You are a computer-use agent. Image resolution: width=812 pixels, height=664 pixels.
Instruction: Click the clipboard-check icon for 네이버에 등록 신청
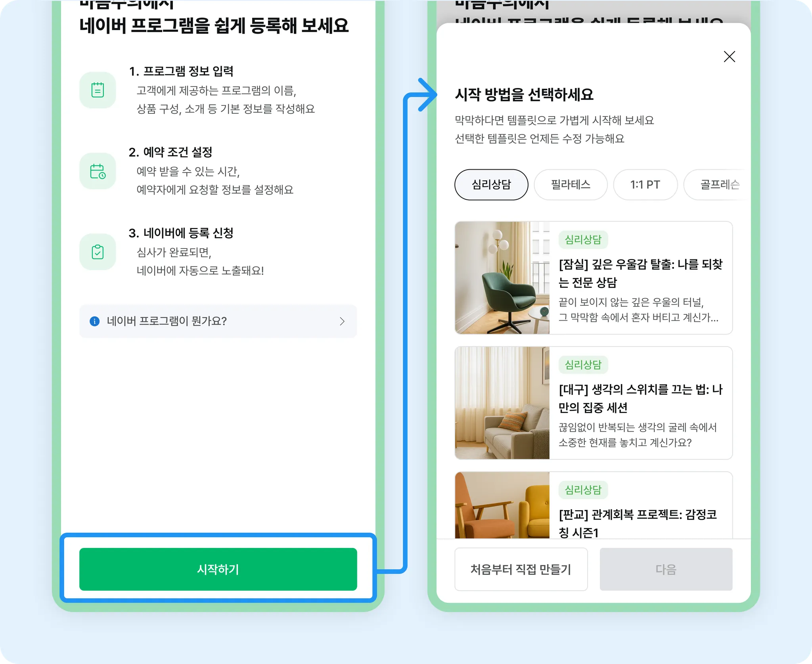click(98, 252)
